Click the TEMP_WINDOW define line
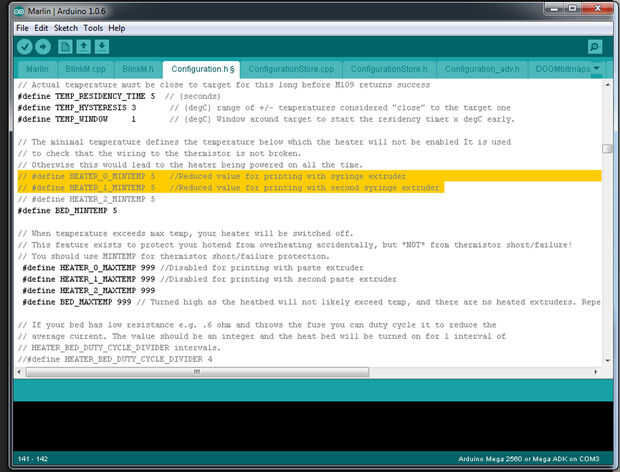 tap(266, 119)
